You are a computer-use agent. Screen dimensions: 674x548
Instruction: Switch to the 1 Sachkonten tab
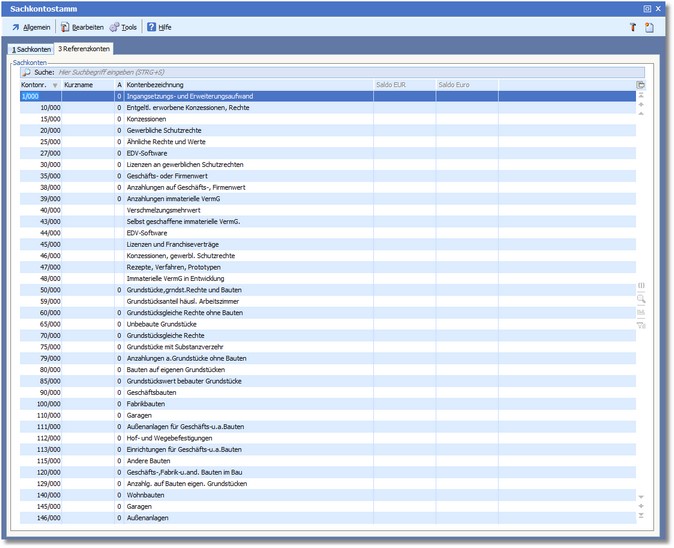point(31,48)
